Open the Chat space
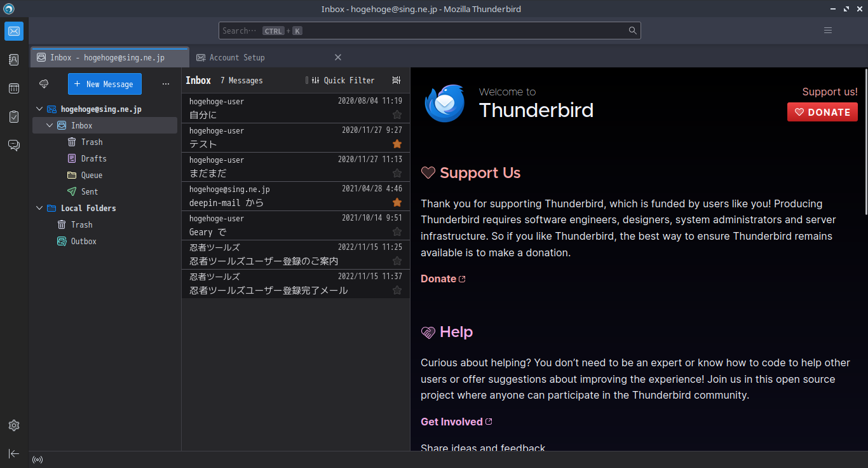Image resolution: width=868 pixels, height=468 pixels. coord(14,146)
